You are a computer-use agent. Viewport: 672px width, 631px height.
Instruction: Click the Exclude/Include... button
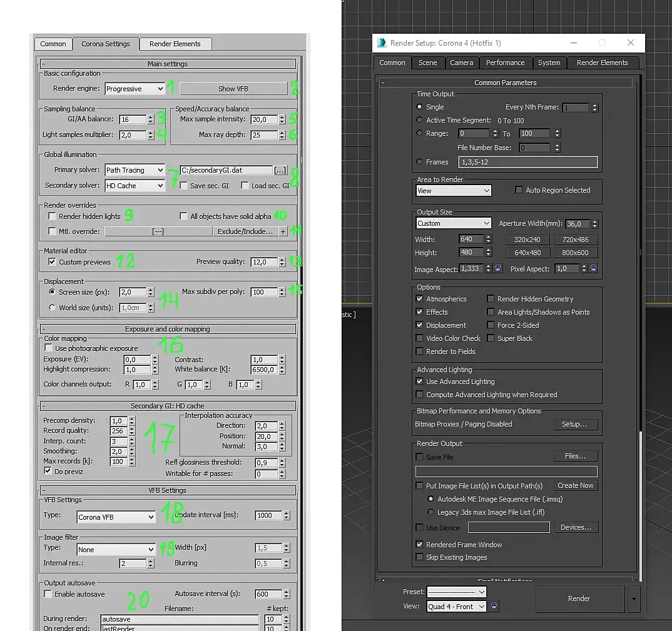(245, 231)
